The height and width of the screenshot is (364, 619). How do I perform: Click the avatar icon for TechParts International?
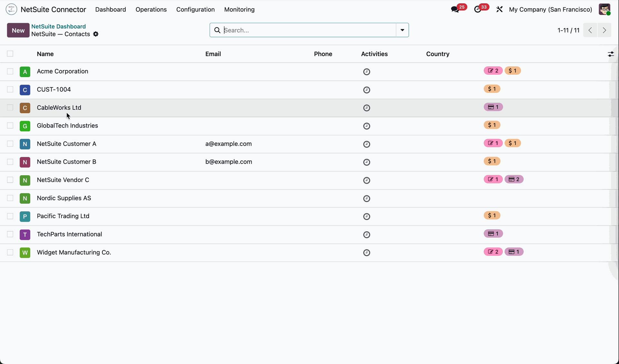[x=25, y=235]
